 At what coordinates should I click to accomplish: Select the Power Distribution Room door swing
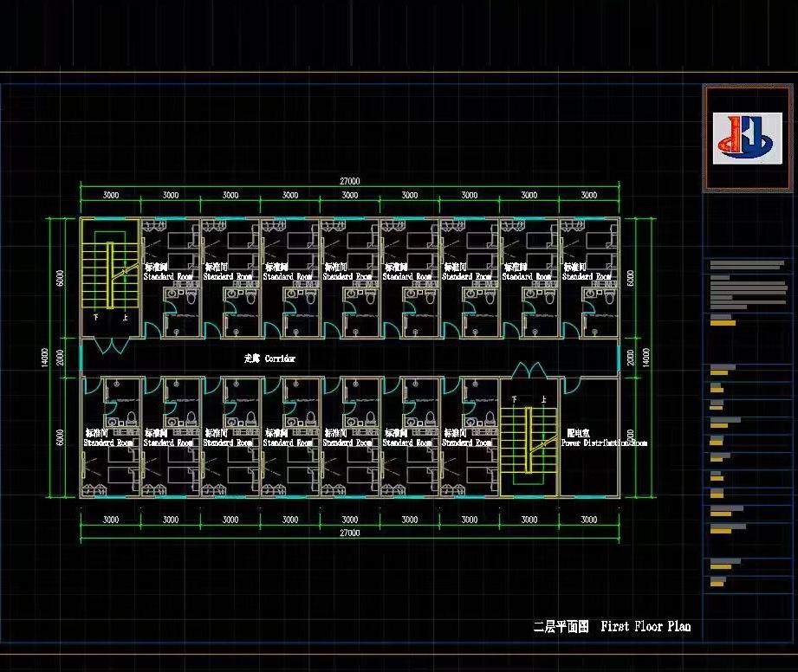572,384
